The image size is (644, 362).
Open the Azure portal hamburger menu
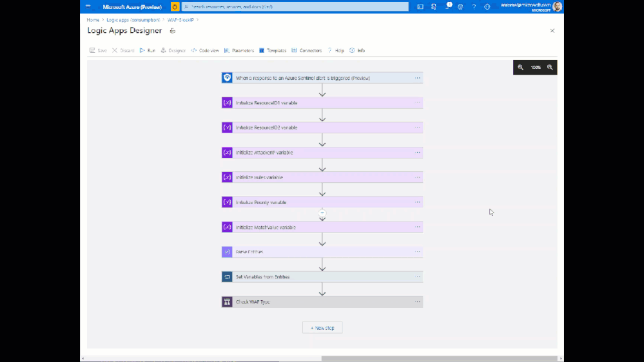click(88, 6)
